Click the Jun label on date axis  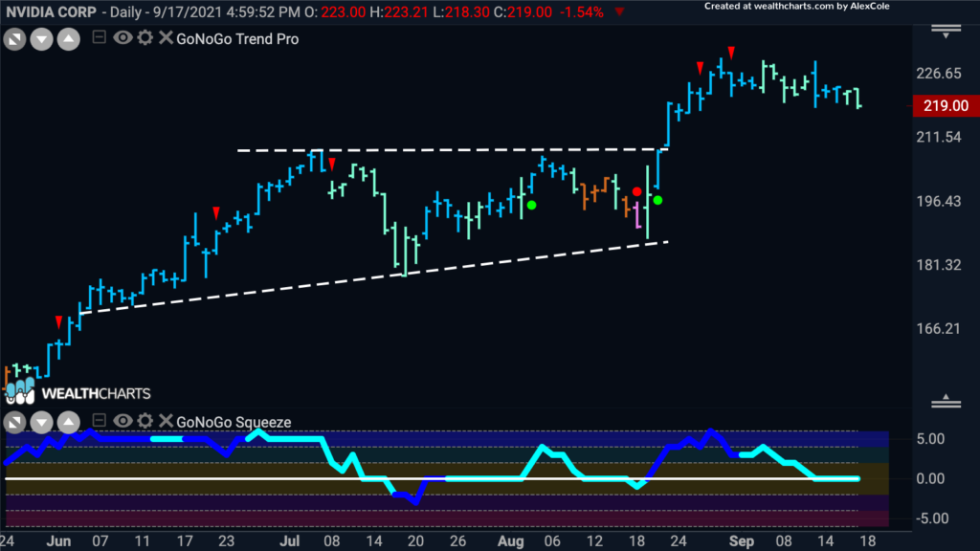point(58,541)
